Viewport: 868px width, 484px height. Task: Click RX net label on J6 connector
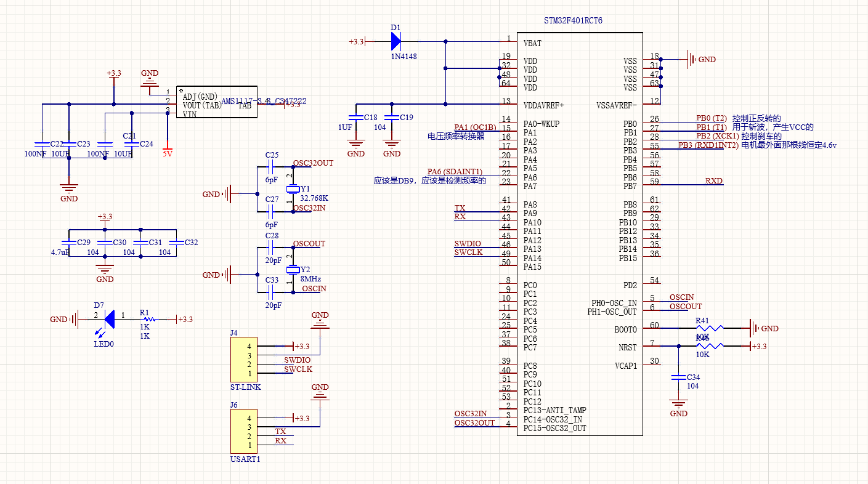[281, 441]
